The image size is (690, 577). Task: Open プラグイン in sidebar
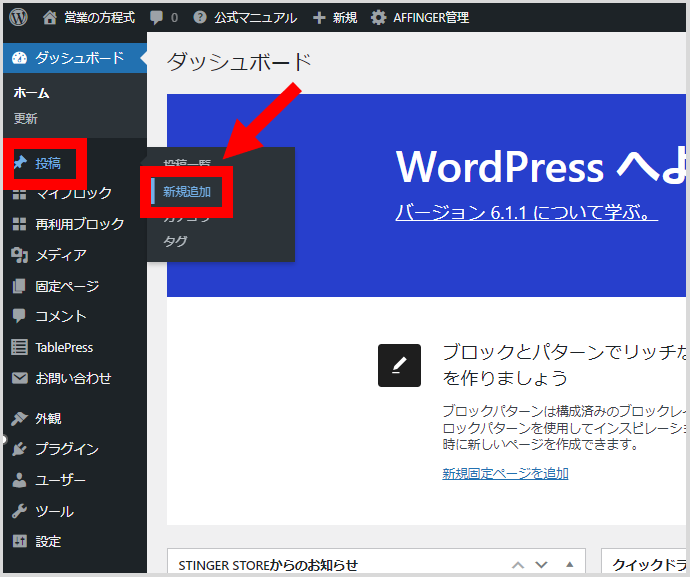tap(67, 449)
